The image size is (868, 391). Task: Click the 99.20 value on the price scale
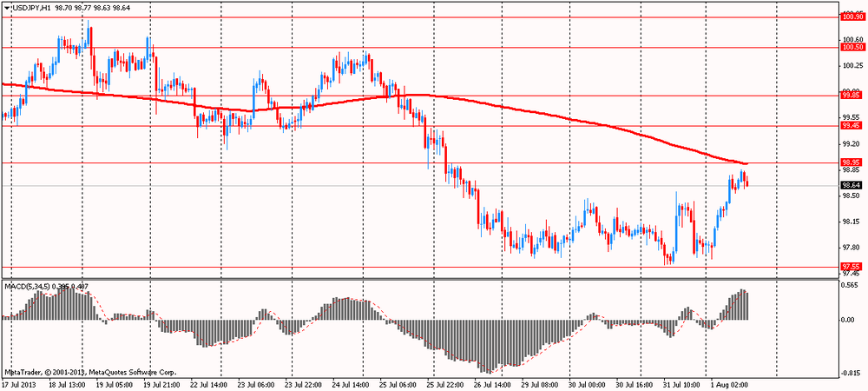tap(851, 143)
